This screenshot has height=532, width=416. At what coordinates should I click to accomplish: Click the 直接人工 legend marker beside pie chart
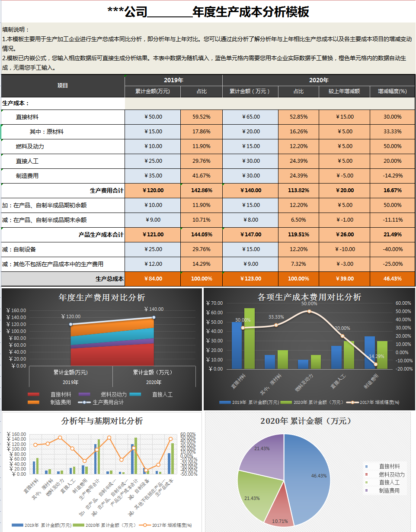(366, 482)
